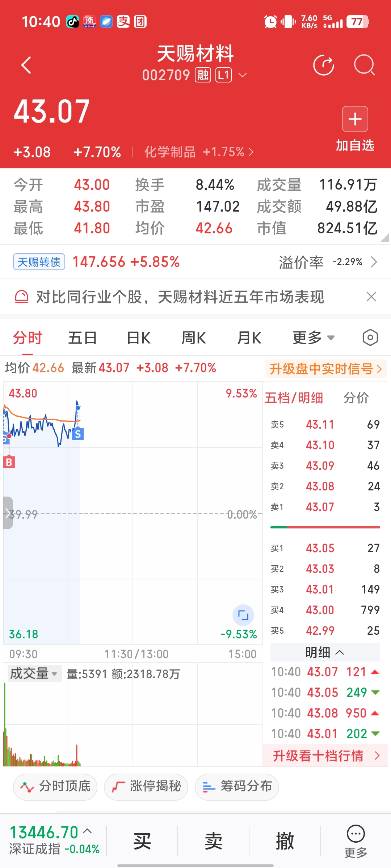Tap 买1 price 43.05 row
Screen dimensions: 391x868
[325, 548]
